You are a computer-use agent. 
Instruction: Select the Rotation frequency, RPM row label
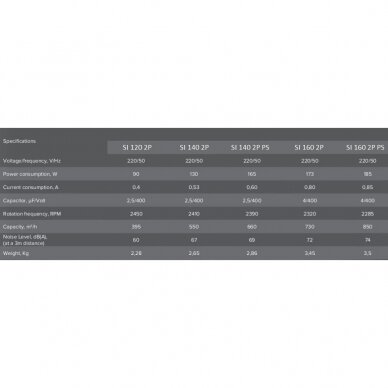[32, 214]
